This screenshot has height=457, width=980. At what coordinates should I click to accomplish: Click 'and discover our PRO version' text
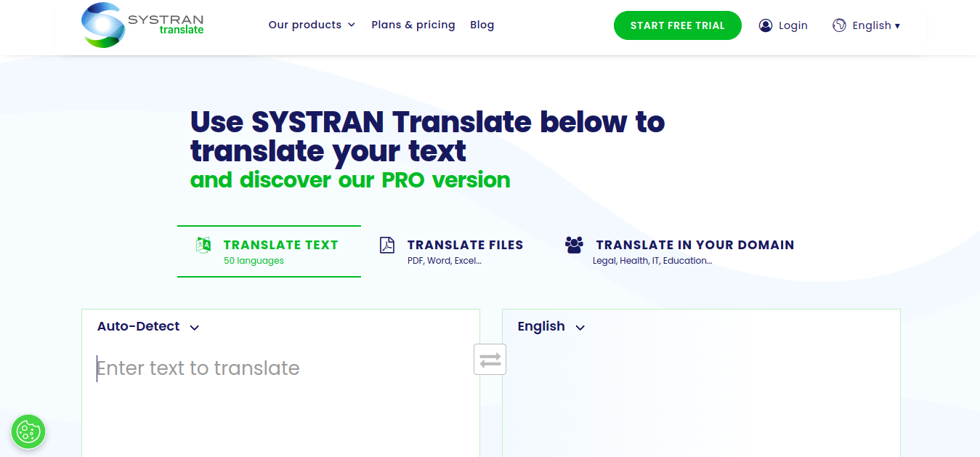(350, 179)
